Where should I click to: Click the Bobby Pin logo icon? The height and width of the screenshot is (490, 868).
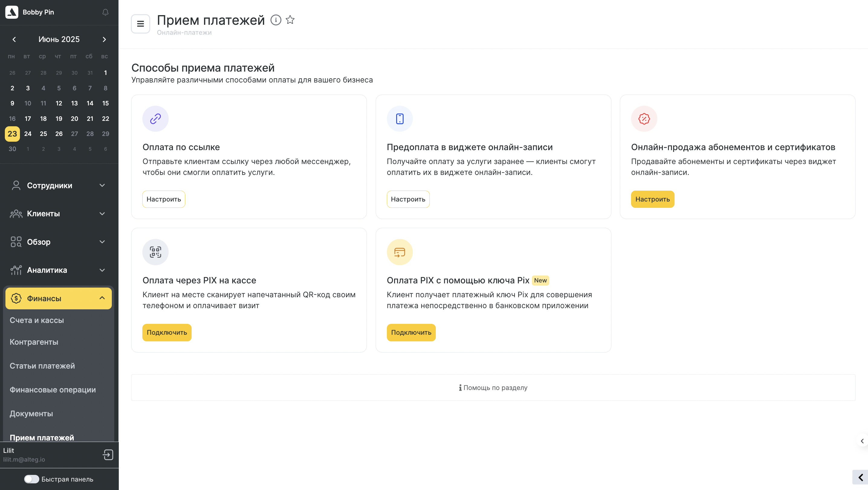tap(12, 12)
